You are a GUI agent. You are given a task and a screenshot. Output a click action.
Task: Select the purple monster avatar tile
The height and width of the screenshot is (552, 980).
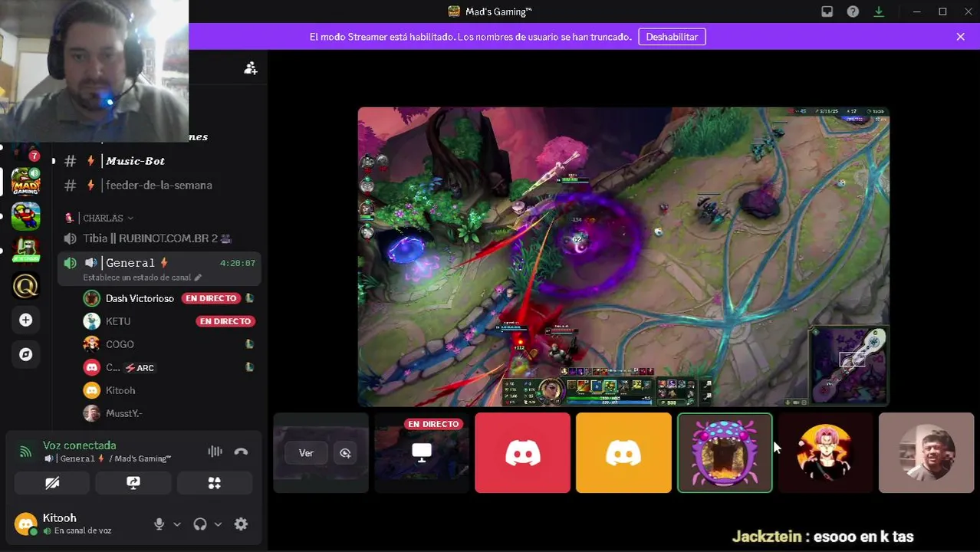coord(725,453)
